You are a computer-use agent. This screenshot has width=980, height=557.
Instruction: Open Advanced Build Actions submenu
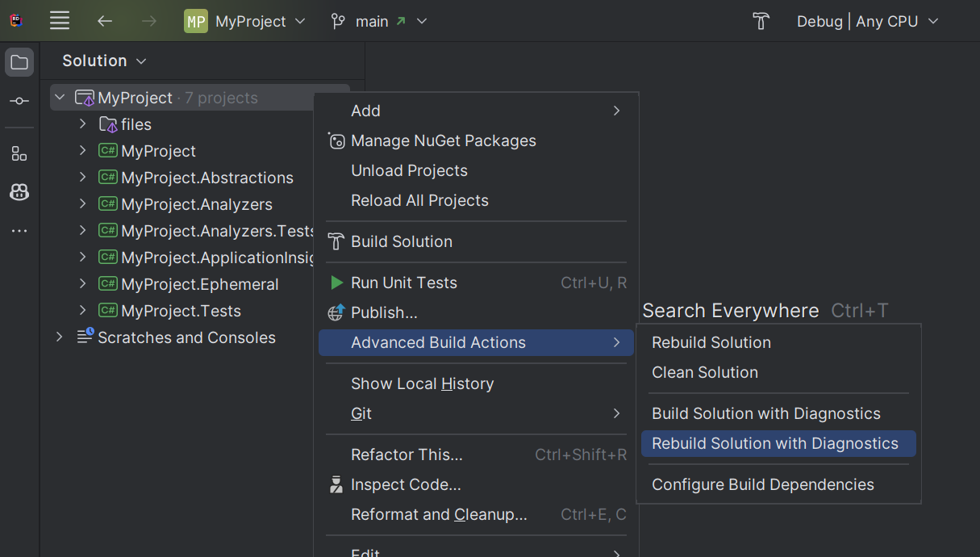[476, 342]
